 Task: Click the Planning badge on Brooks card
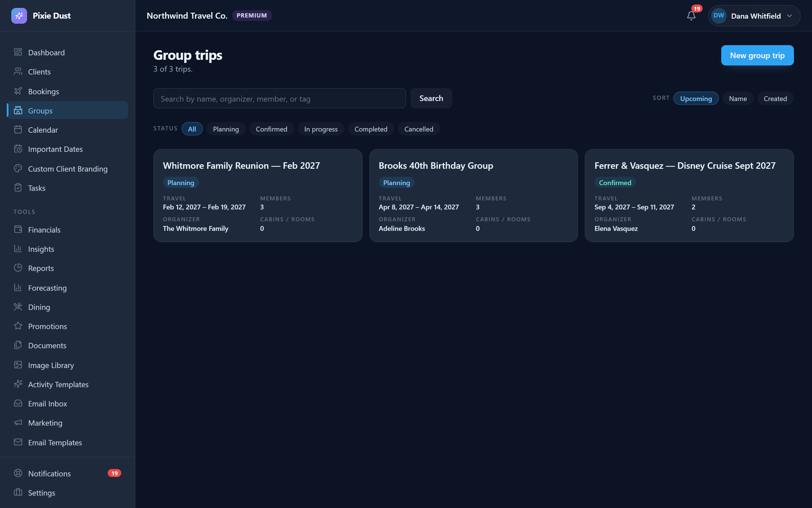click(397, 183)
